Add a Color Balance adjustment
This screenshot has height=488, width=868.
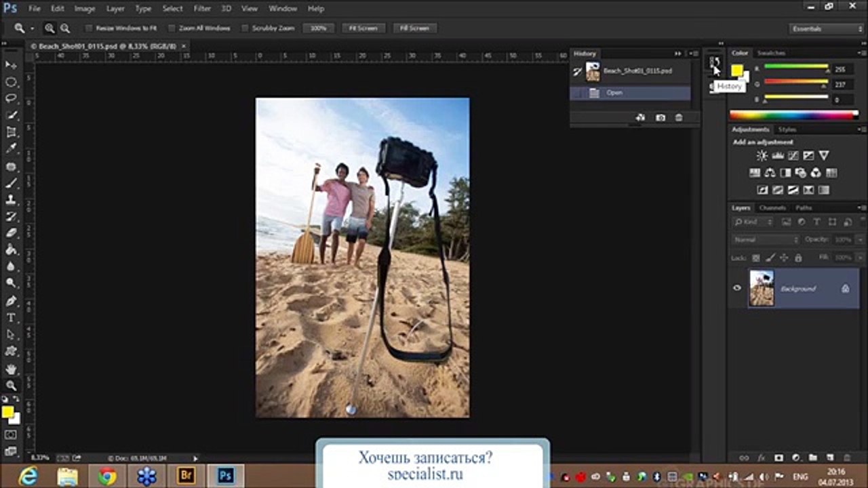770,173
